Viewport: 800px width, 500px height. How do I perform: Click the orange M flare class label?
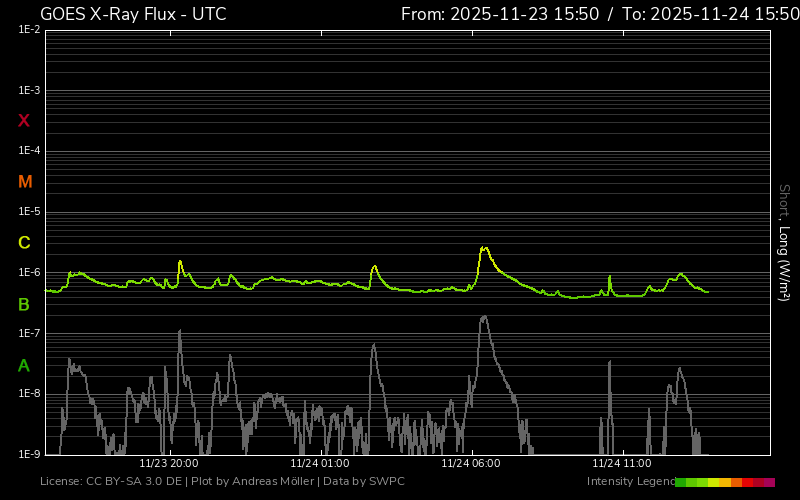[25, 182]
